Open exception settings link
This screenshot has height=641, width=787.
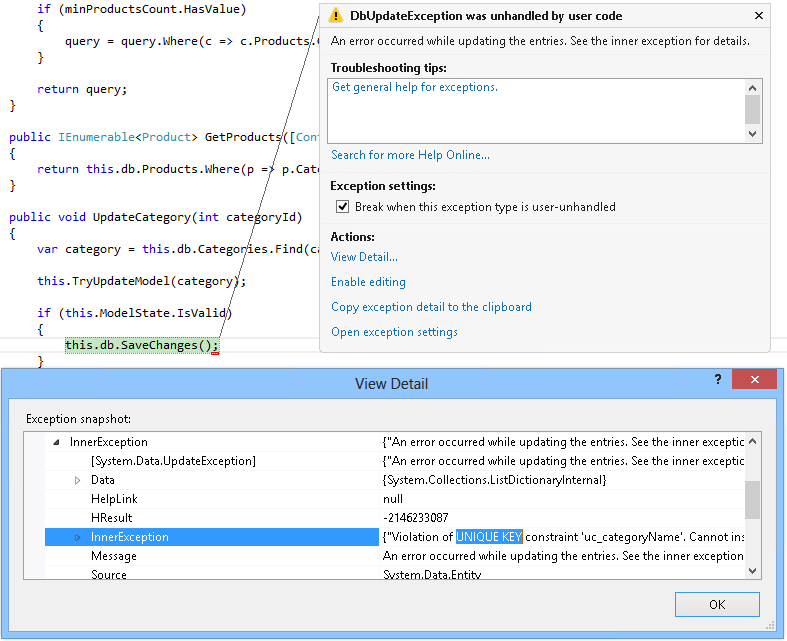pos(394,332)
